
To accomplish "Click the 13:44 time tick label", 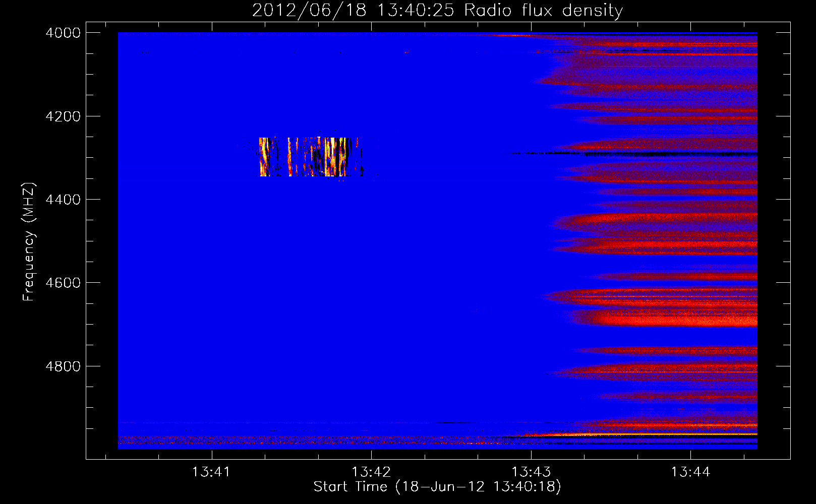I will tap(690, 472).
